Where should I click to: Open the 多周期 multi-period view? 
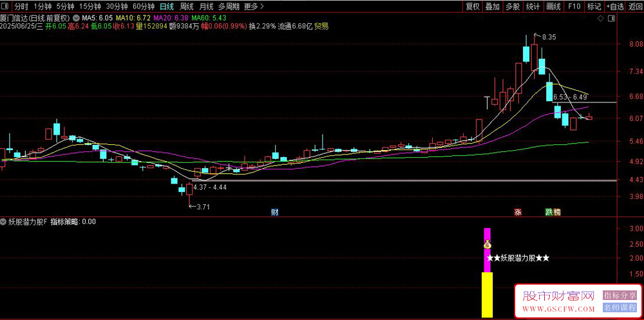click(x=229, y=6)
